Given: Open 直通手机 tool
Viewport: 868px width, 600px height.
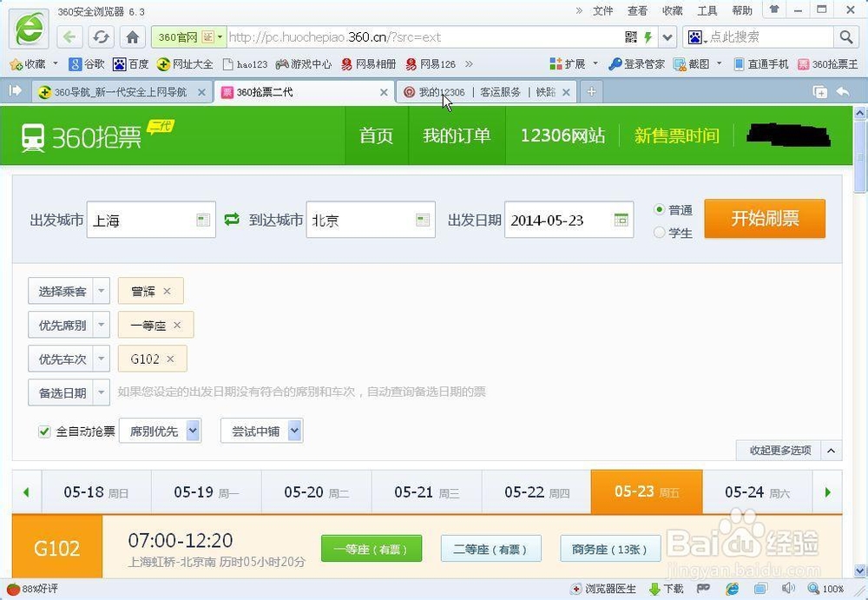Looking at the screenshot, I should [760, 64].
